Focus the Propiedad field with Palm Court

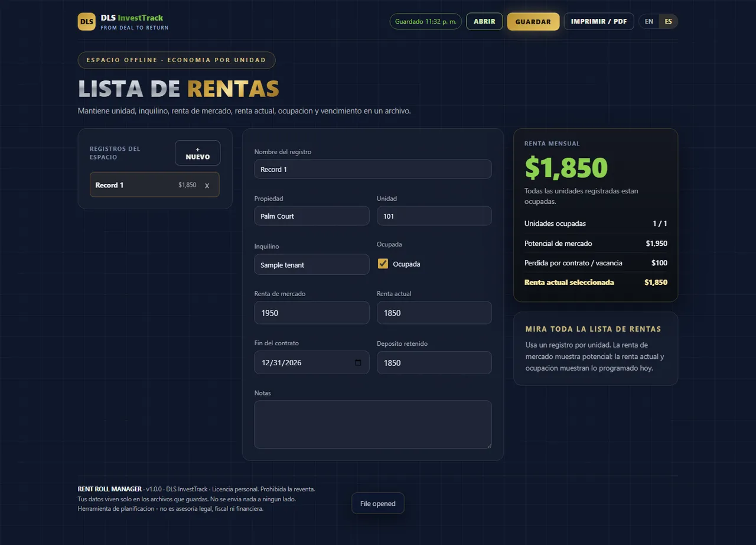[x=312, y=216]
